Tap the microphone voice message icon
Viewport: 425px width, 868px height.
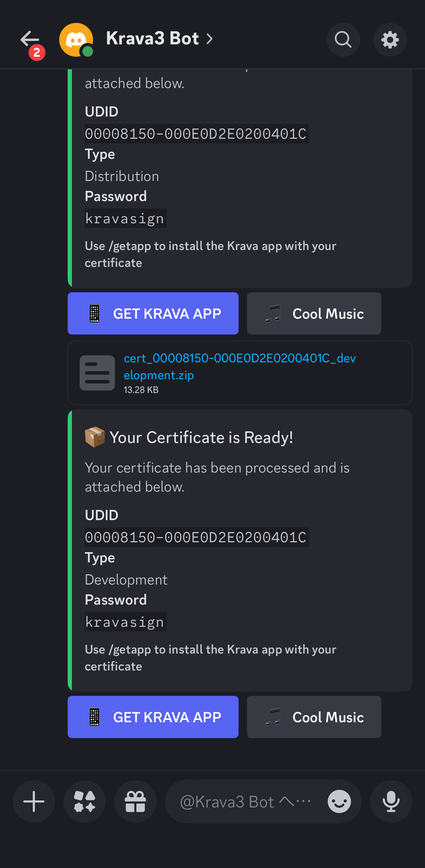[391, 801]
